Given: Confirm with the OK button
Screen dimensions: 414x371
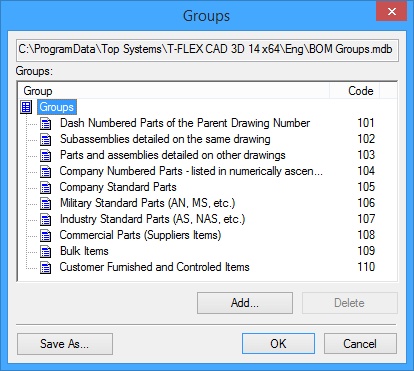Looking at the screenshot, I should click(x=278, y=344).
